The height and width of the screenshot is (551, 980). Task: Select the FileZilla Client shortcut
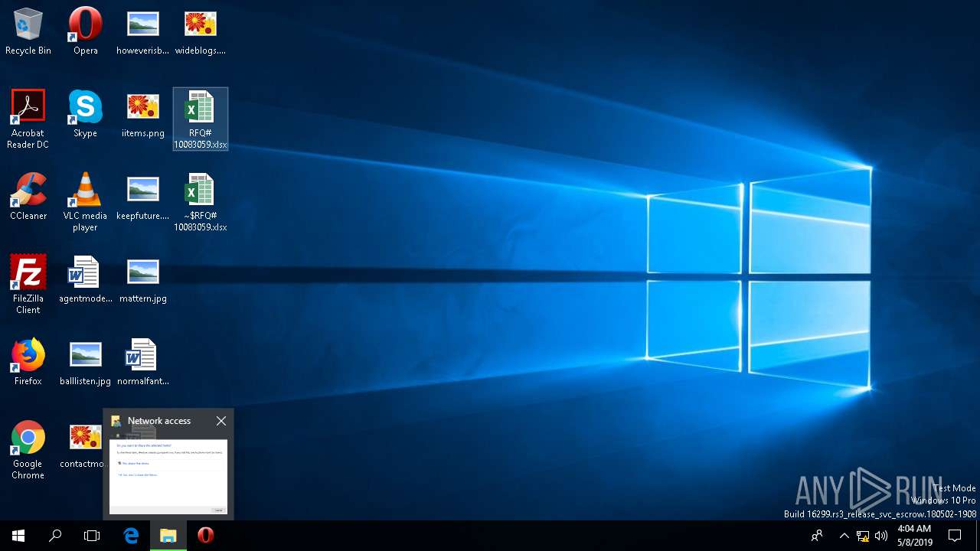[x=28, y=285]
